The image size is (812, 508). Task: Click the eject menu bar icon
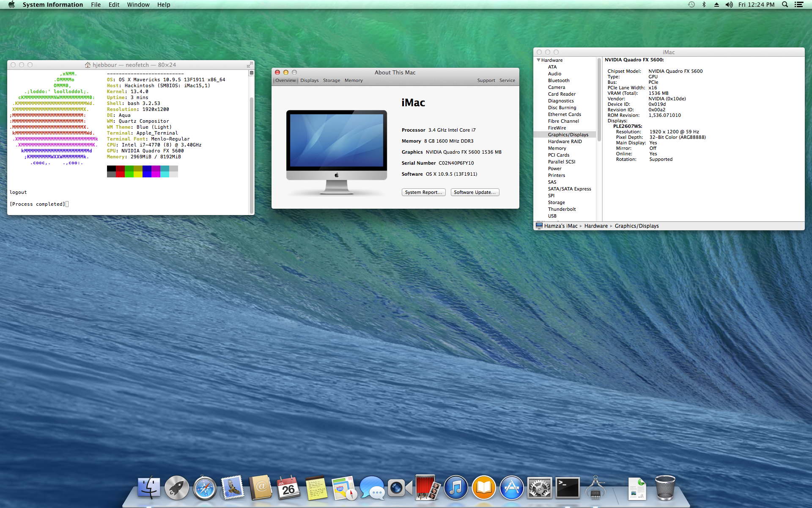pos(716,5)
